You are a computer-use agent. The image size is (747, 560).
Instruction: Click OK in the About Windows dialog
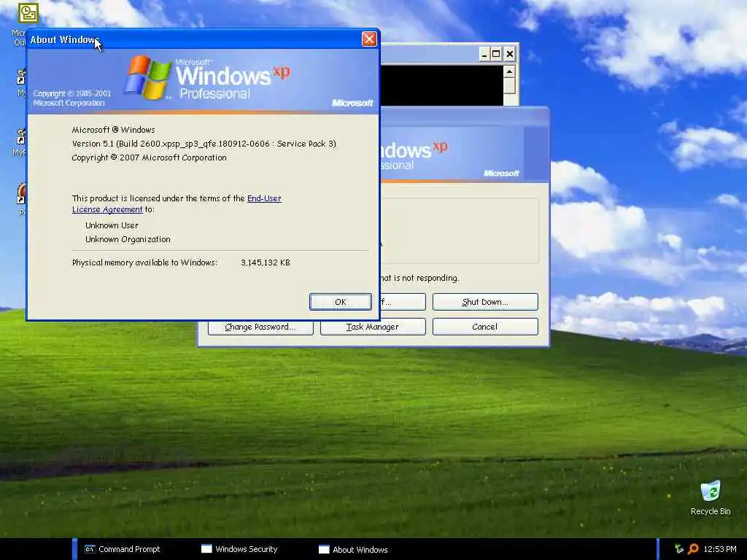tap(340, 302)
